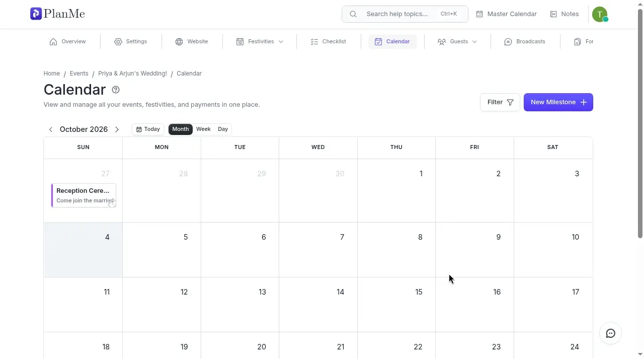The image size is (644, 359).
Task: Click the October 2026 month label
Action: point(84,129)
